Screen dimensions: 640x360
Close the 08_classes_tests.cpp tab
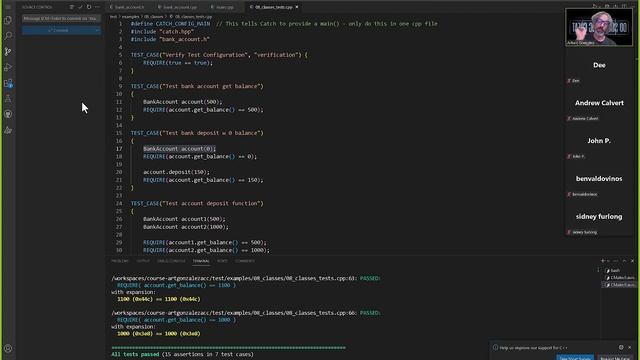pyautogui.click(x=297, y=7)
